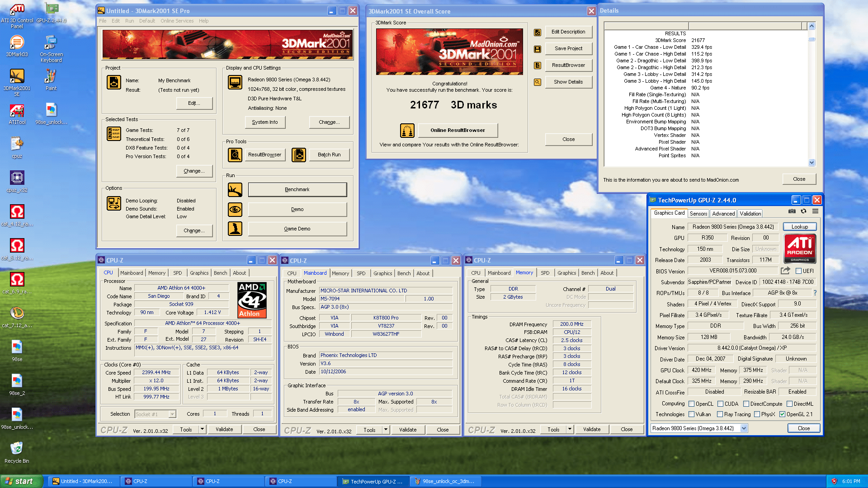Click Options settings icon in 3DMark2001
The image size is (868, 488).
[113, 203]
